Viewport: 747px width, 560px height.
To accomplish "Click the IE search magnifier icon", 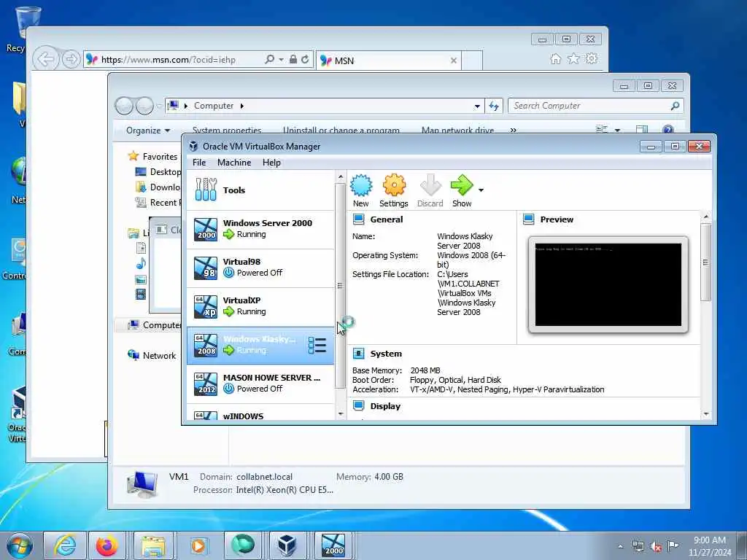I will [x=270, y=60].
